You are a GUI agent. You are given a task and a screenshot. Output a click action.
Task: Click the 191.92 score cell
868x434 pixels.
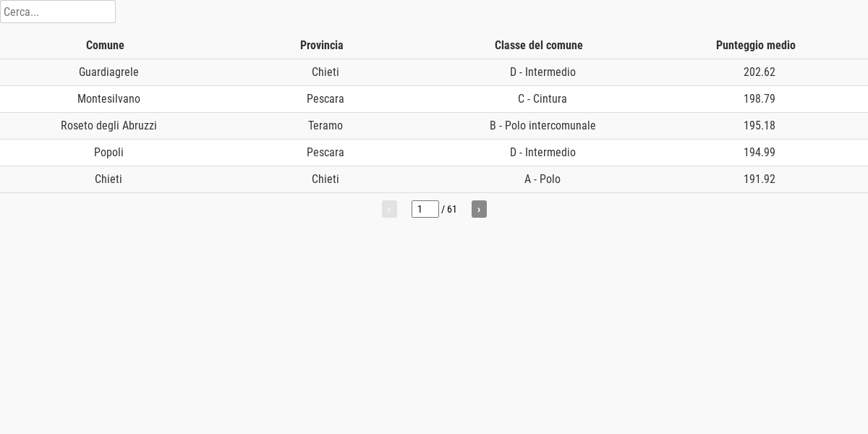(759, 179)
